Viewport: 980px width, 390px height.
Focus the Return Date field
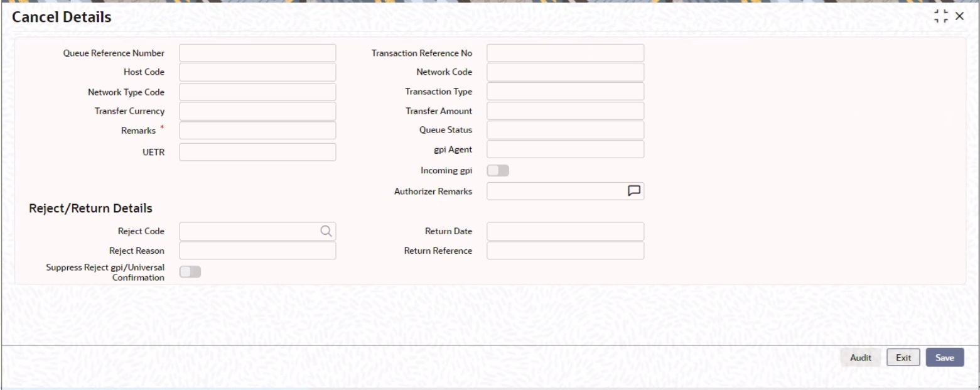pyautogui.click(x=566, y=231)
